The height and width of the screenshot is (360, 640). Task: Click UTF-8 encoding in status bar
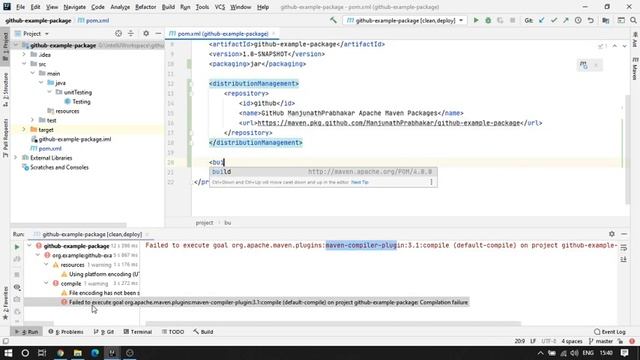pyautogui.click(x=549, y=341)
